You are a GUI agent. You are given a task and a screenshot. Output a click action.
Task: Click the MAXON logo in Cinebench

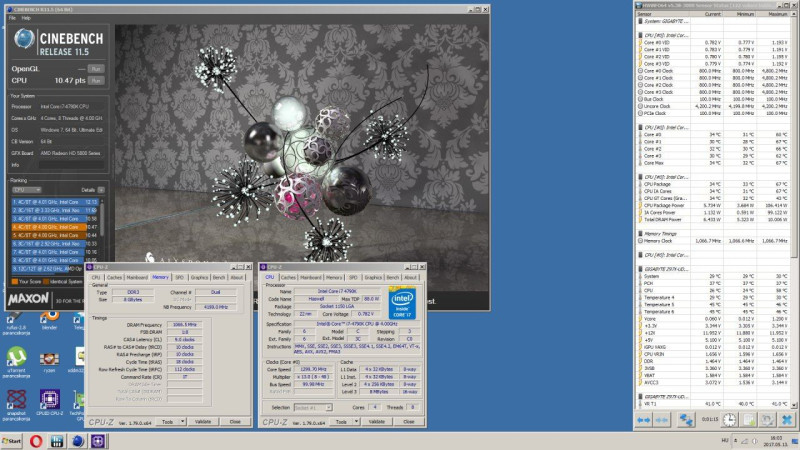[x=29, y=299]
